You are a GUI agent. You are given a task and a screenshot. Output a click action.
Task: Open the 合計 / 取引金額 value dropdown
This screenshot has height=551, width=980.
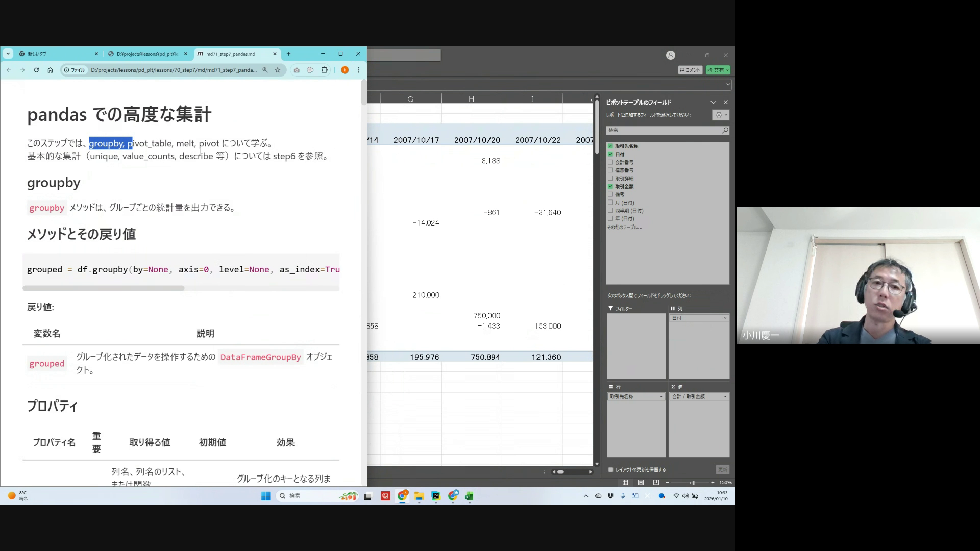point(725,397)
